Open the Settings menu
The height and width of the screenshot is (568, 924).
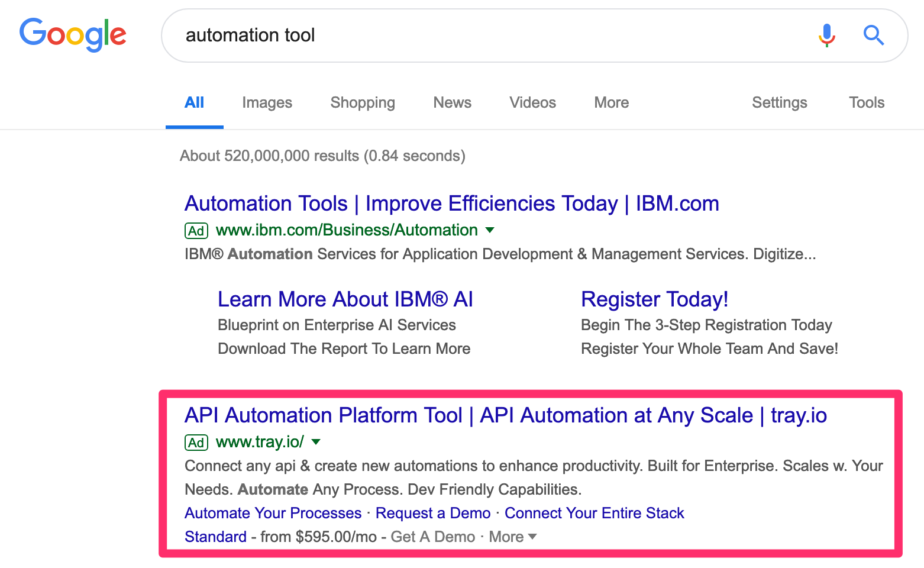coord(779,103)
